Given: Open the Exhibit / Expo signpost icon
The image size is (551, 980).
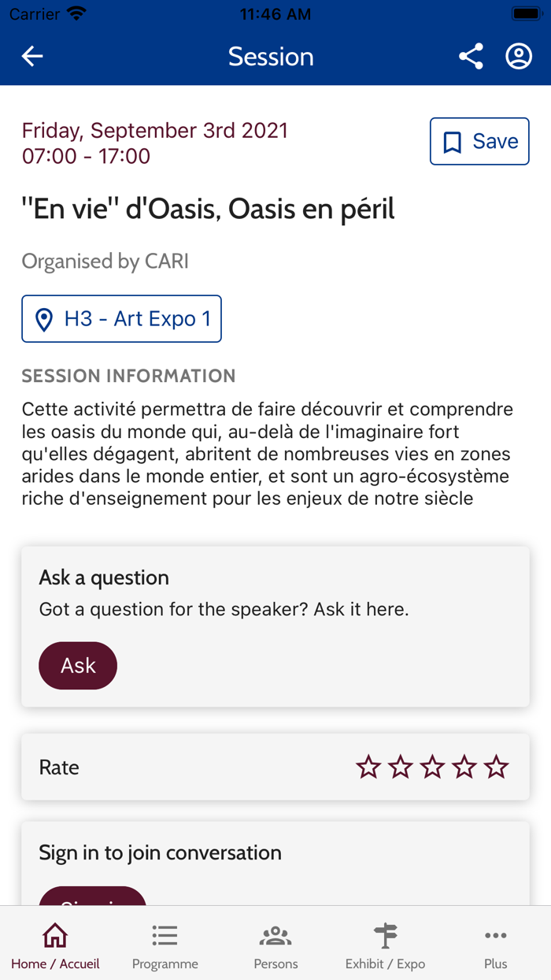Looking at the screenshot, I should [x=386, y=934].
